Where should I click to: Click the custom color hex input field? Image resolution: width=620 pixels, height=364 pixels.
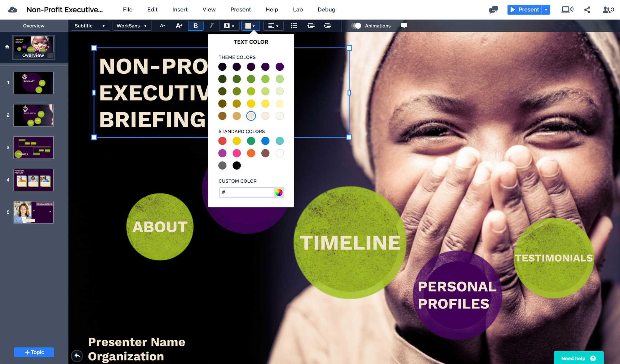247,193
